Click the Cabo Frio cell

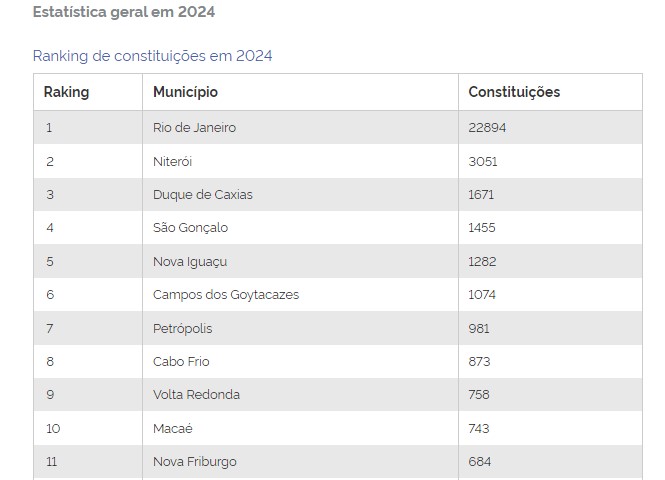pyautogui.click(x=300, y=361)
